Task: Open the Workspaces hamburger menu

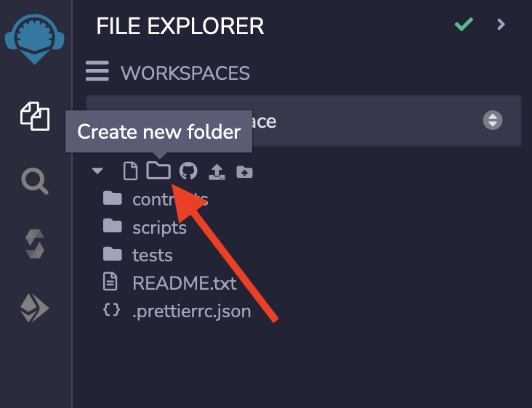Action: (x=97, y=71)
